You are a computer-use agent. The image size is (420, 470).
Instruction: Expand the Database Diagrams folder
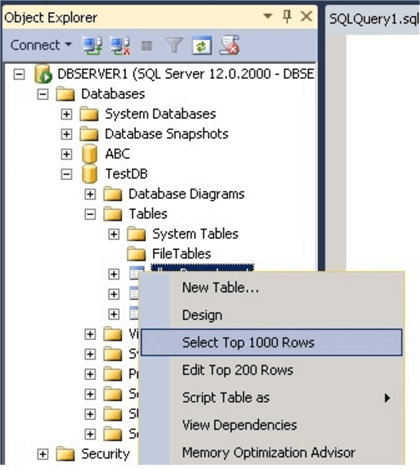point(90,194)
